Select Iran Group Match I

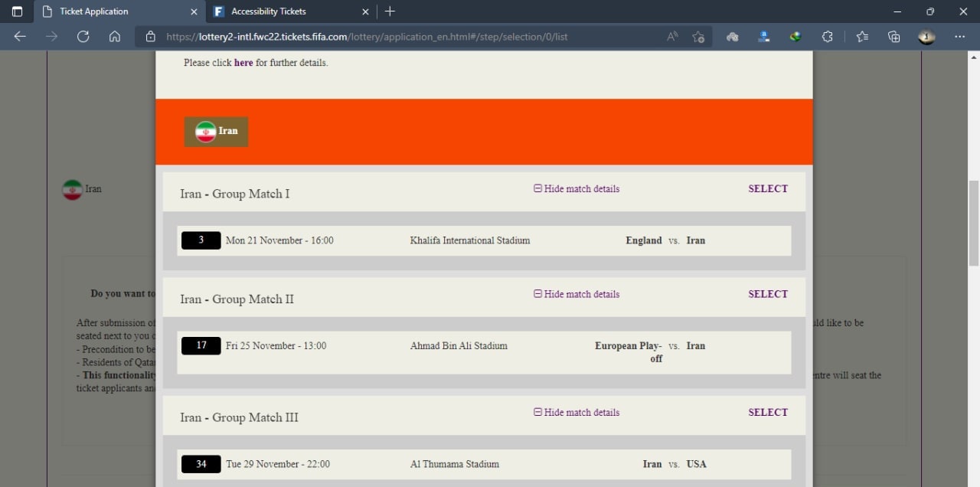pyautogui.click(x=767, y=189)
